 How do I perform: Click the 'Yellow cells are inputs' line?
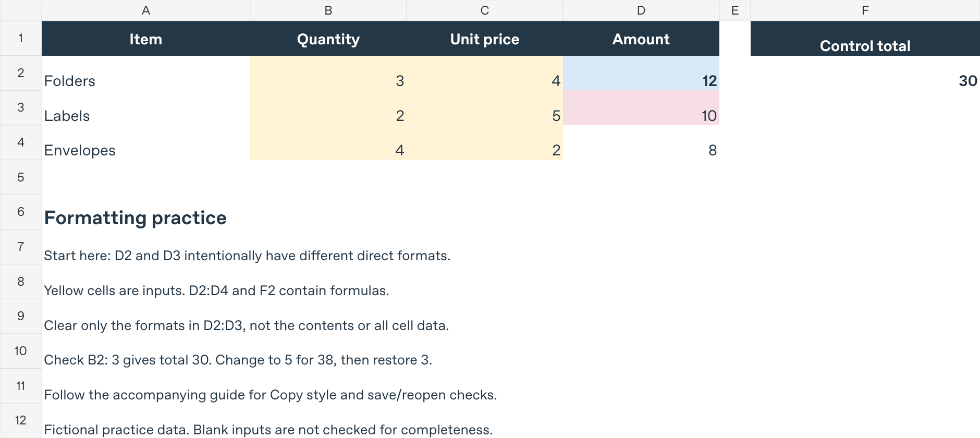click(x=216, y=290)
